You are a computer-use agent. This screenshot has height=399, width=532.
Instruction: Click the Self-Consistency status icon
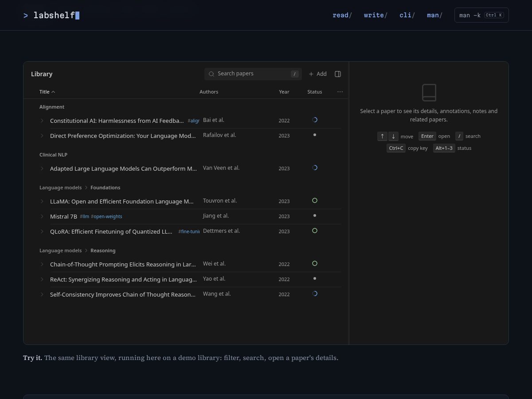pyautogui.click(x=315, y=293)
